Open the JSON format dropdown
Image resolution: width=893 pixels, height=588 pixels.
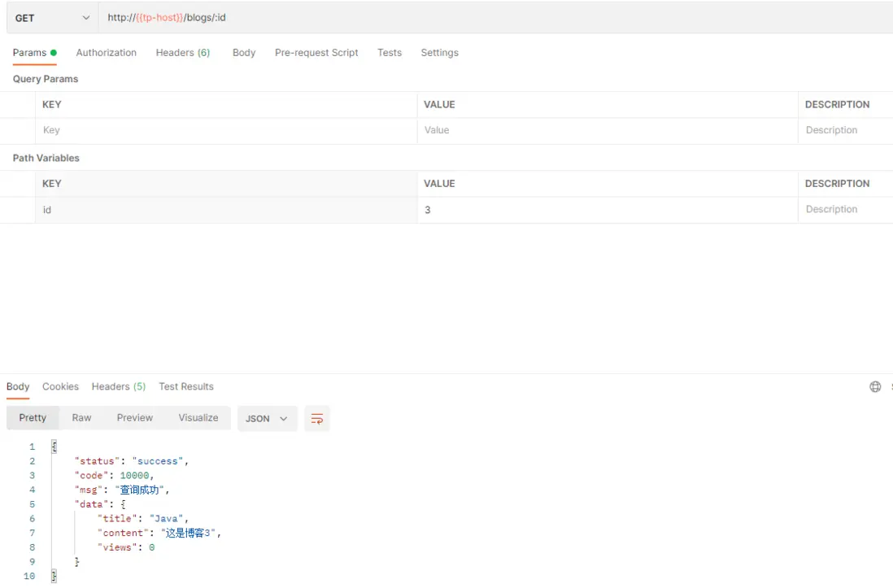tap(267, 419)
